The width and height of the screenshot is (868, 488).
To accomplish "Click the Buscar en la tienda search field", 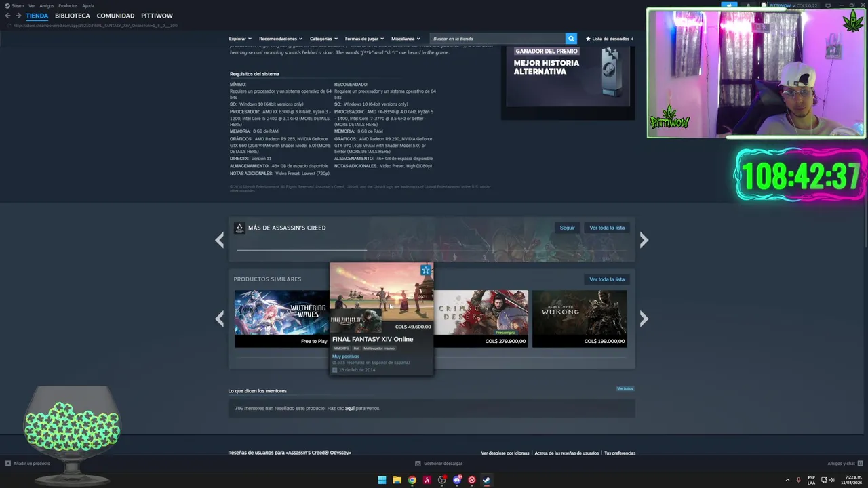I will [497, 39].
